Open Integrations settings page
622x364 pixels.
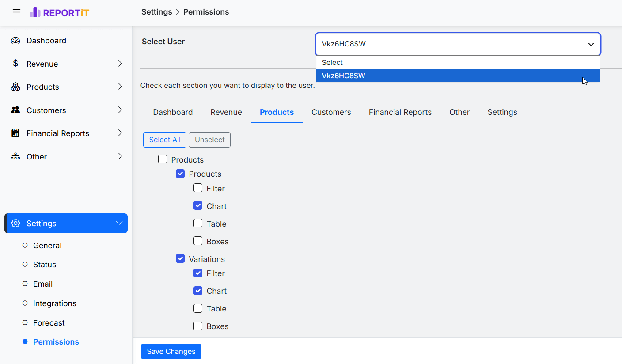point(55,303)
